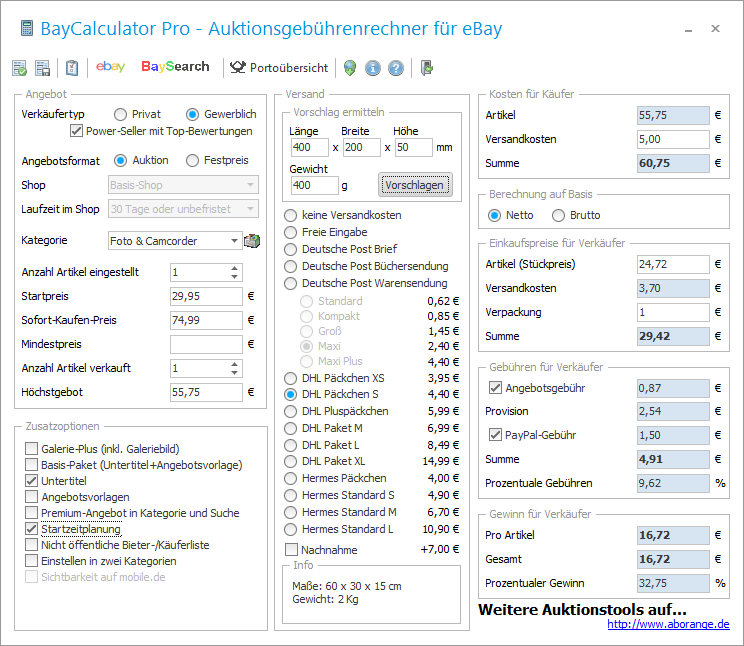Open the Shop dropdown

183,185
